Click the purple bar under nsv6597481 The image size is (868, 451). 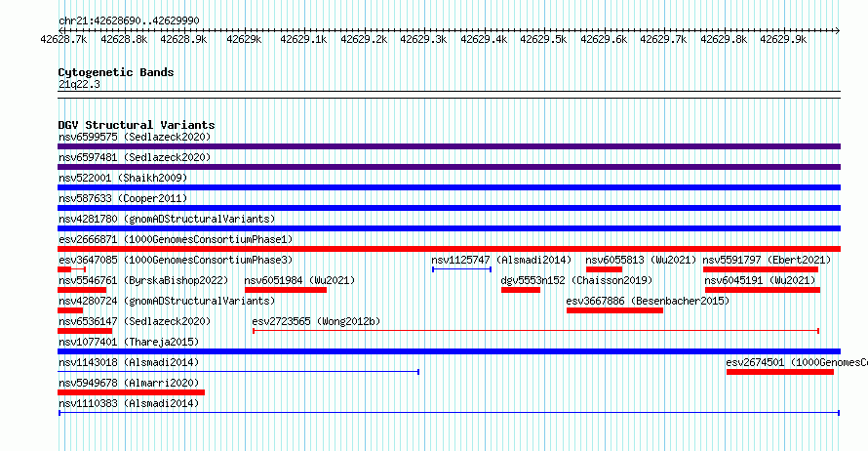coord(449,167)
